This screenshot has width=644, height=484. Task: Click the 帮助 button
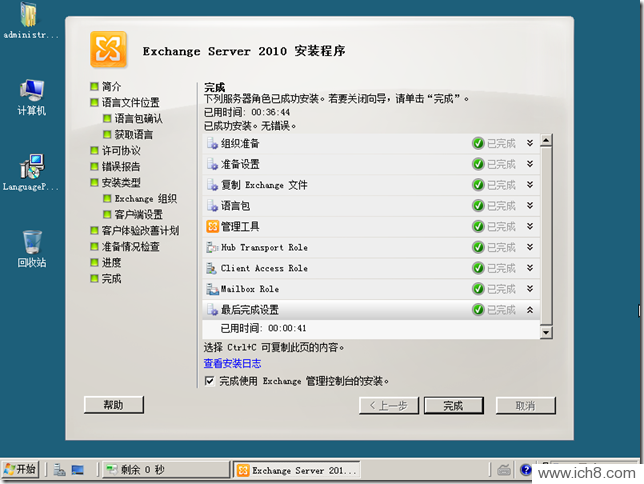point(114,405)
